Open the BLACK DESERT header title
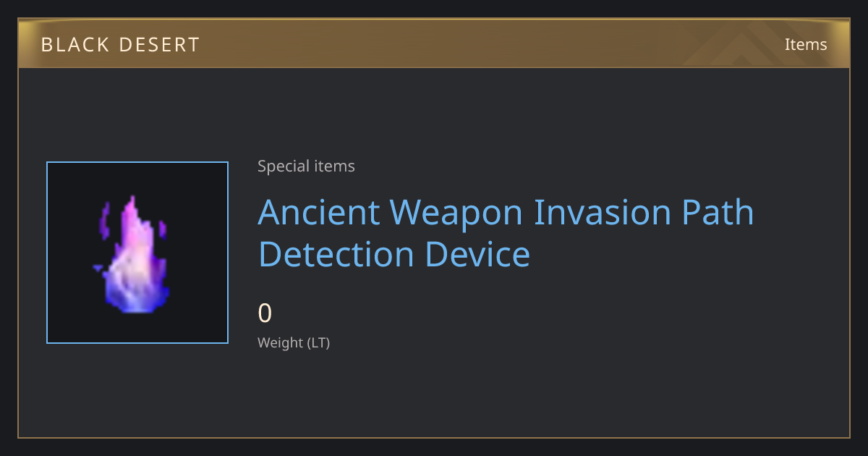Image resolution: width=868 pixels, height=456 pixels. [x=120, y=45]
